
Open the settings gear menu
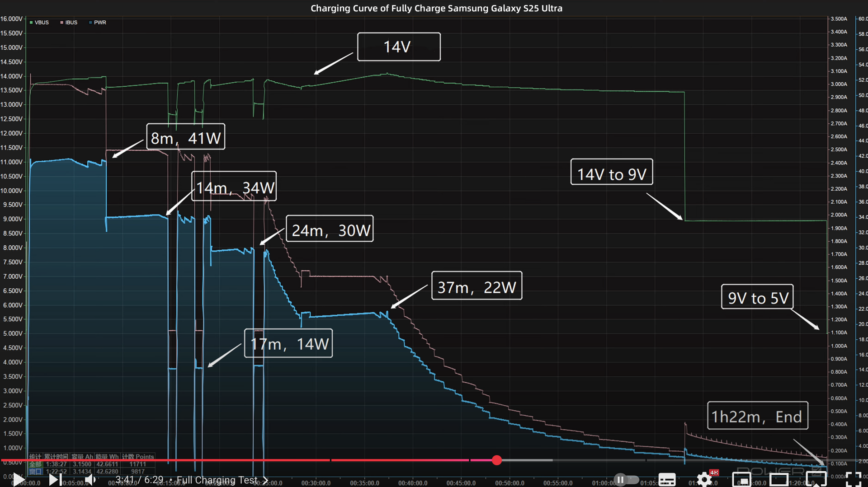pos(704,479)
